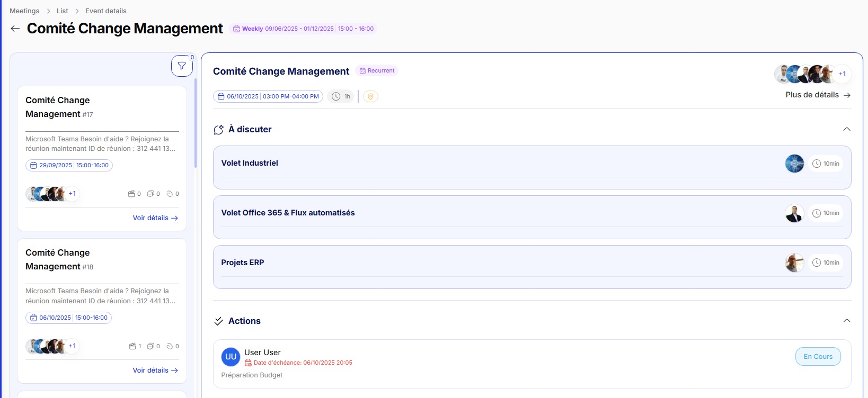Viewport: 868px width, 398px height.
Task: Navigate to List in the breadcrumb
Action: [63, 11]
